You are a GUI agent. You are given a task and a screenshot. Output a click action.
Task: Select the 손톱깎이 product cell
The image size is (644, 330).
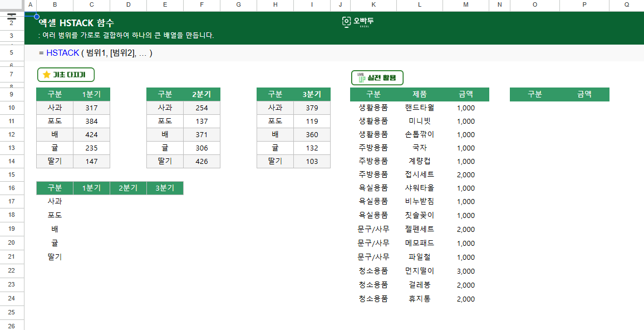[419, 134]
